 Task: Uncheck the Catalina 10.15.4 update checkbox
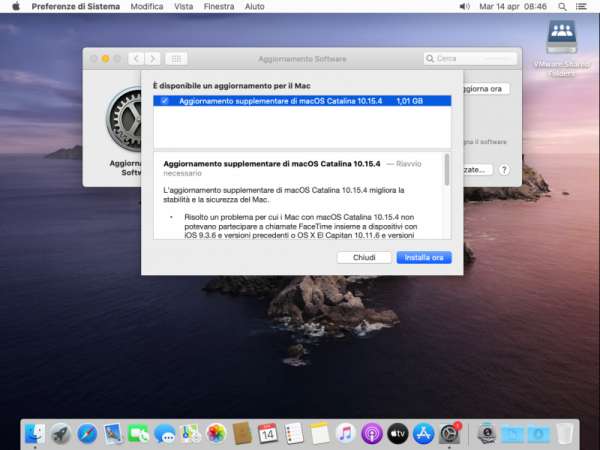pyautogui.click(x=165, y=101)
